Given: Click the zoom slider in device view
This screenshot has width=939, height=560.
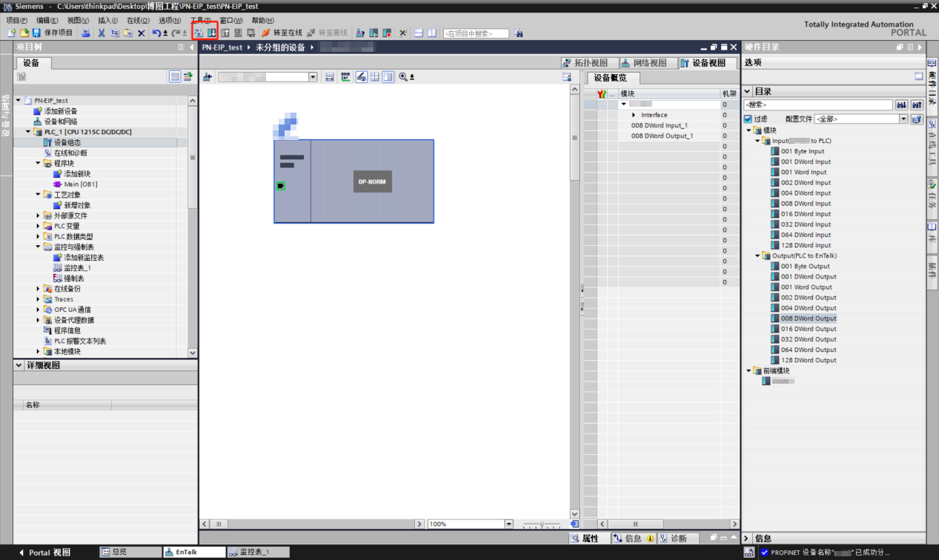Looking at the screenshot, I should [541, 524].
